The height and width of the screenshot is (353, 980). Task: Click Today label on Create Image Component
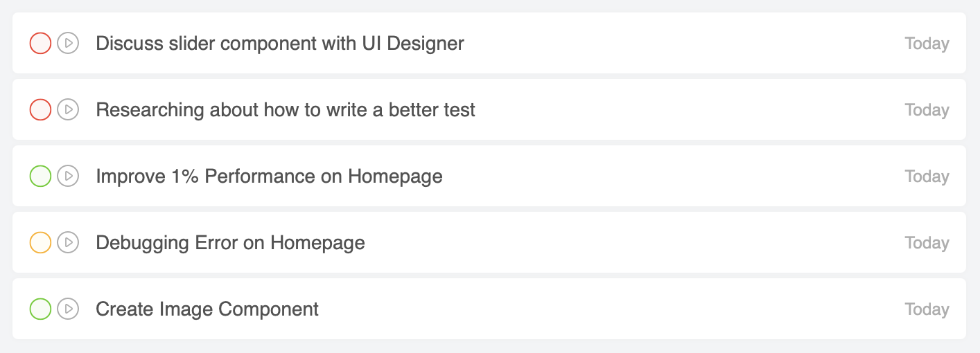coord(927,309)
